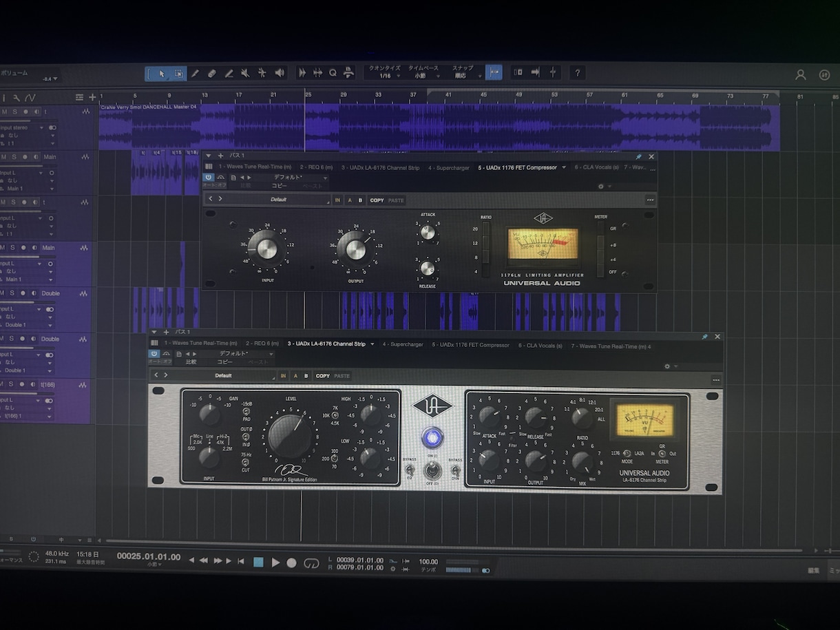Click COPY in the LA-6176 plugin header
This screenshot has height=630, width=840.
coord(322,376)
